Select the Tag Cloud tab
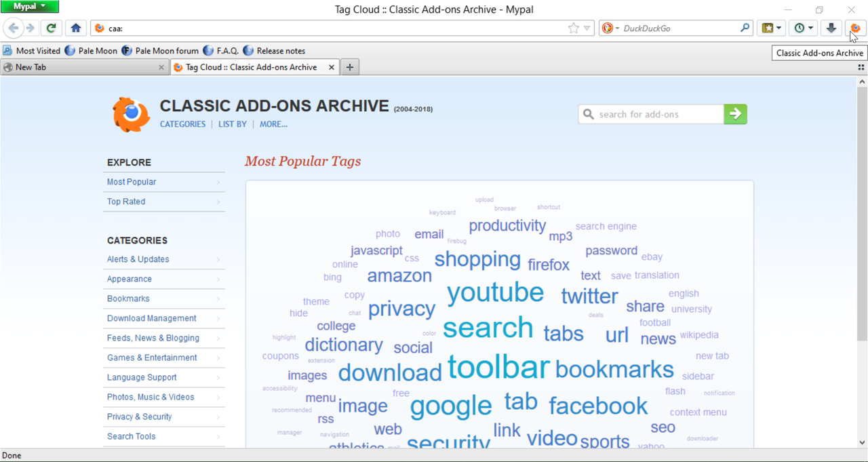The image size is (868, 462). pos(254,67)
